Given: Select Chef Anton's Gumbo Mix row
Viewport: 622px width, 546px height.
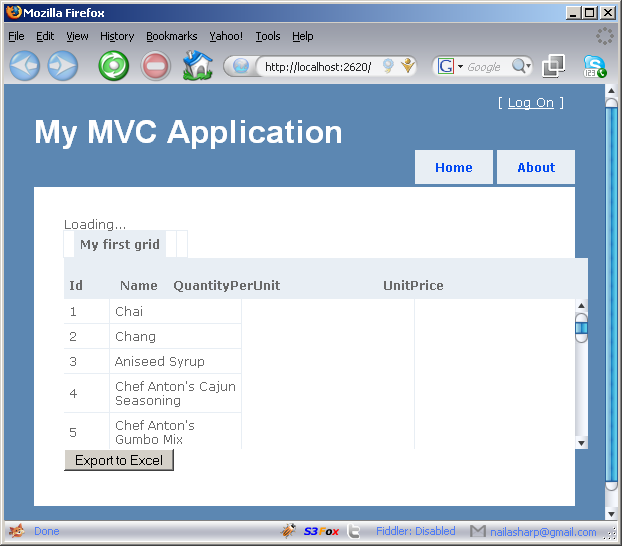Looking at the screenshot, I should tap(153, 432).
